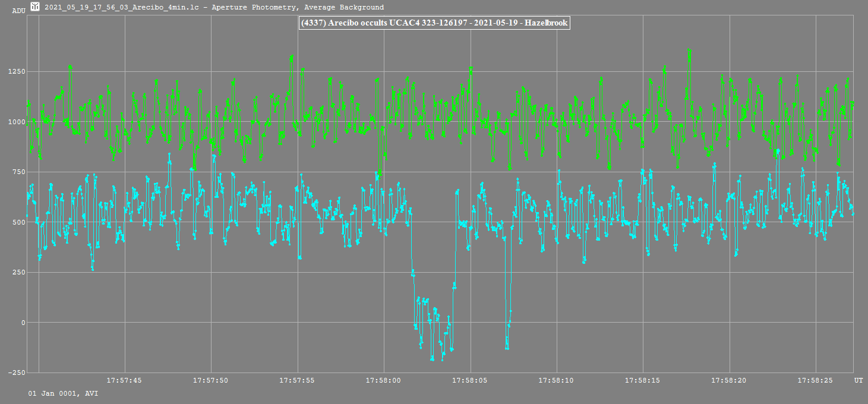The image size is (868, 404).
Task: Select the 17:58:20 time axis marker
Action: pos(730,380)
